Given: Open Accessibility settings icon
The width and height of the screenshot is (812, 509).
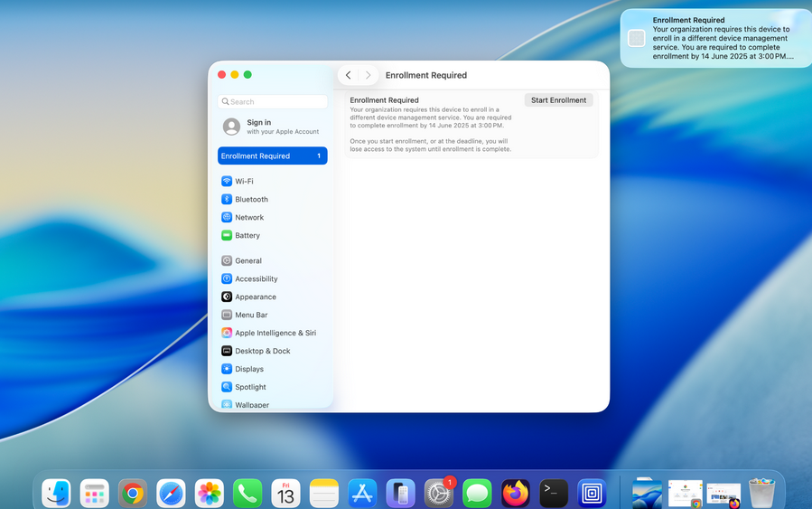Looking at the screenshot, I should coord(227,278).
